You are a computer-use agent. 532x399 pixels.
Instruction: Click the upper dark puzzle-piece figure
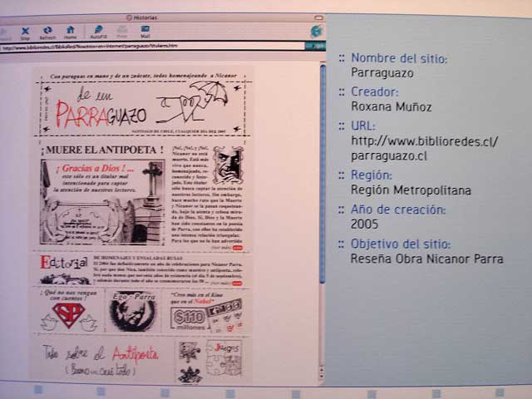point(190,352)
